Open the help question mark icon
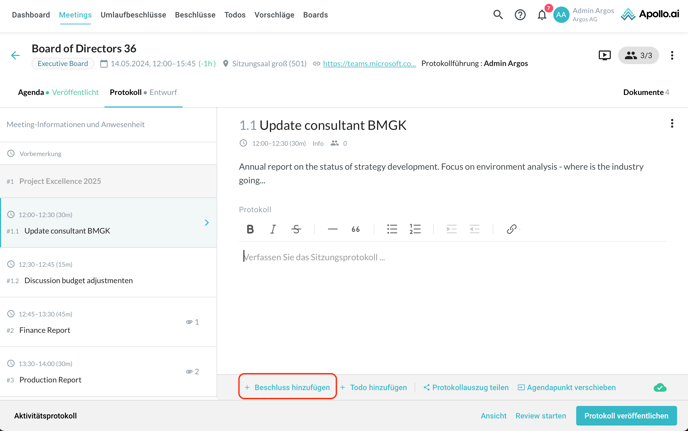This screenshot has height=431, width=688. tap(520, 15)
